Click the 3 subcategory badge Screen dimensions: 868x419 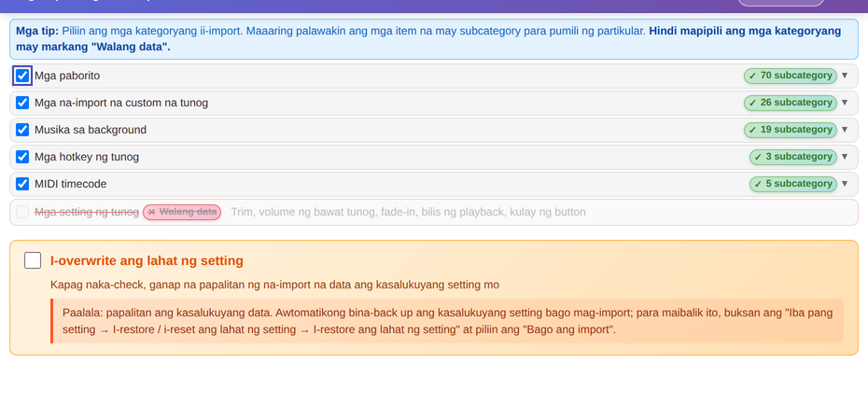(793, 157)
